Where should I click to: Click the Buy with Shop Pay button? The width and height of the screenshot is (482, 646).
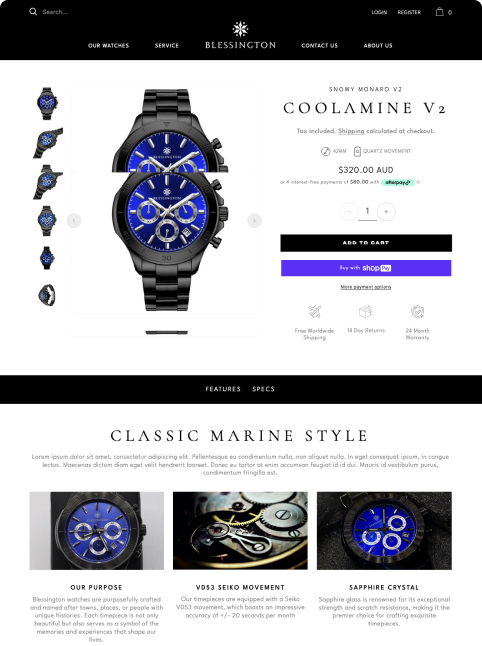[x=366, y=268]
